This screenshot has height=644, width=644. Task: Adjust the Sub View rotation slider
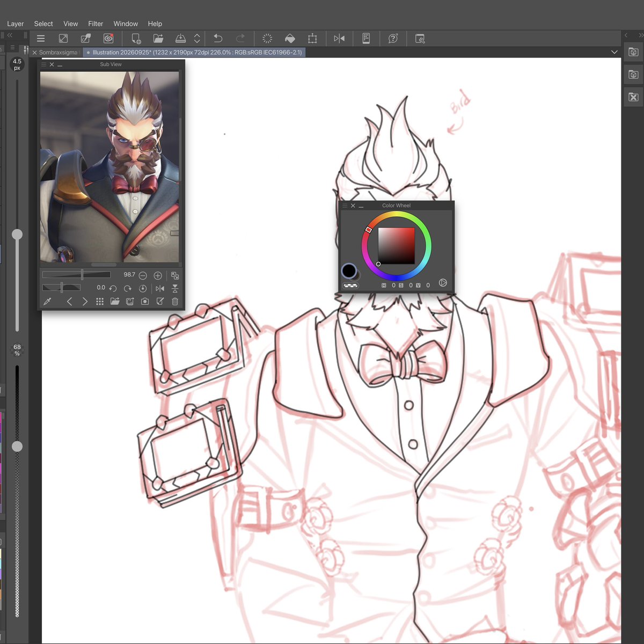click(61, 288)
